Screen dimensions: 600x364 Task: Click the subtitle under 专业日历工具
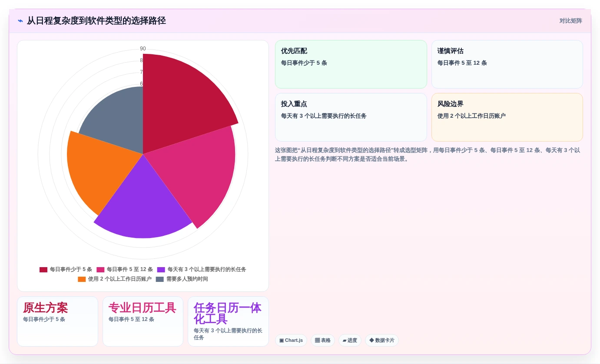pos(131,319)
